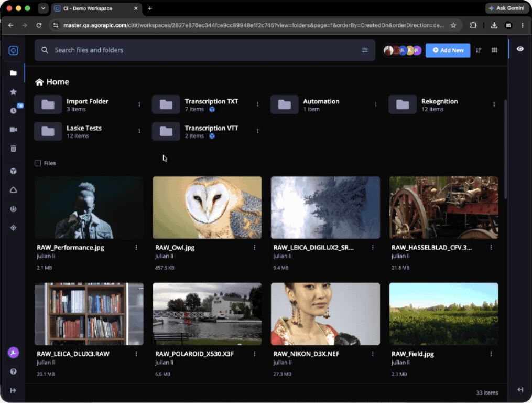Viewport: 532px width, 403px height.
Task: Open options menu for Import Folder
Action: 139,104
